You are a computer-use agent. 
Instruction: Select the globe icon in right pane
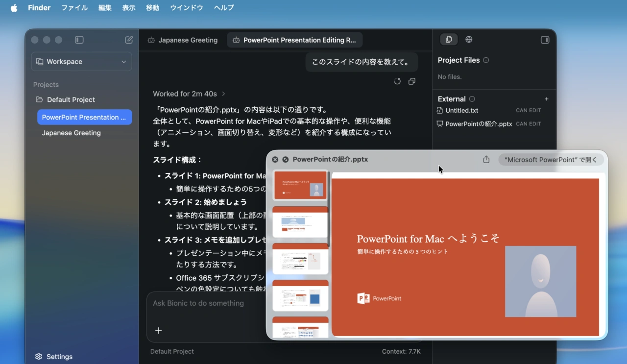[x=469, y=40]
